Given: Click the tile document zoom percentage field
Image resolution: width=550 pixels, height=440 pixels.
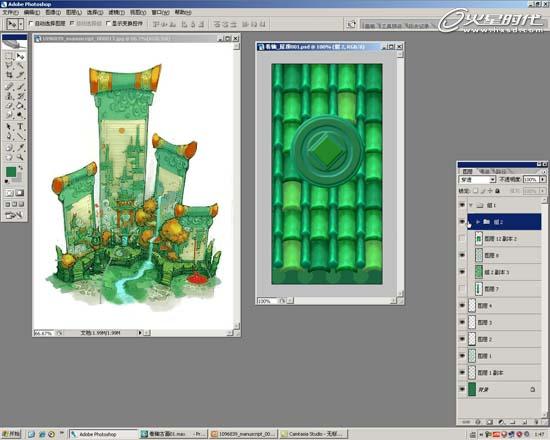Looking at the screenshot, I should click(x=267, y=301).
